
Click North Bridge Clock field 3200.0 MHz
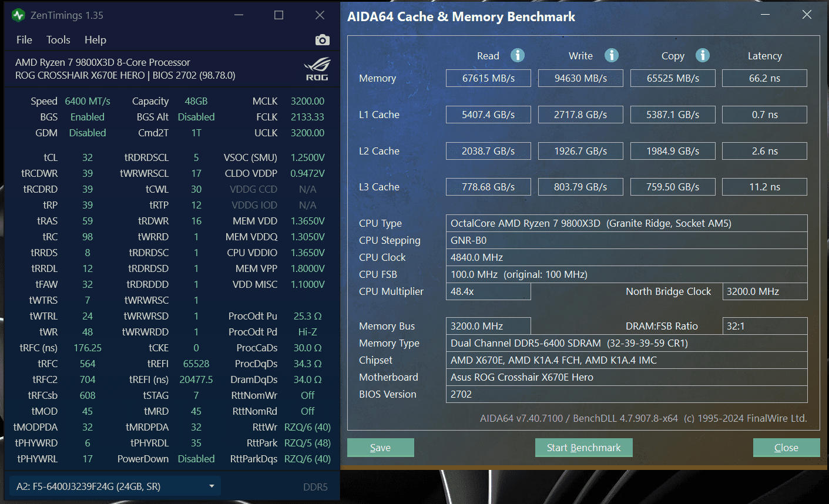pos(765,291)
